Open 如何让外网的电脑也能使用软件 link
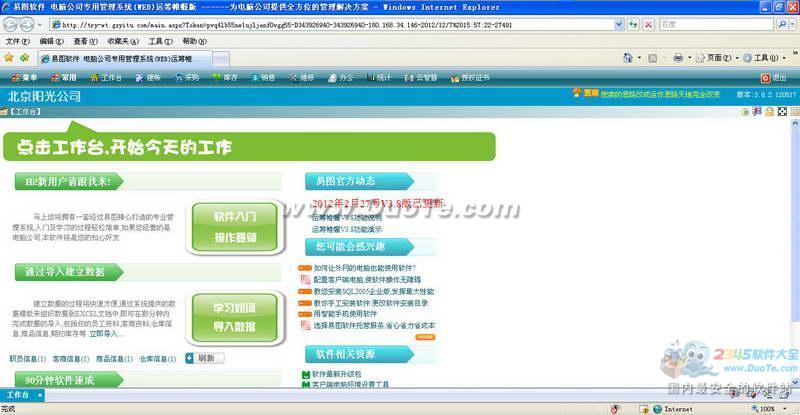The image size is (800, 415). [365, 268]
